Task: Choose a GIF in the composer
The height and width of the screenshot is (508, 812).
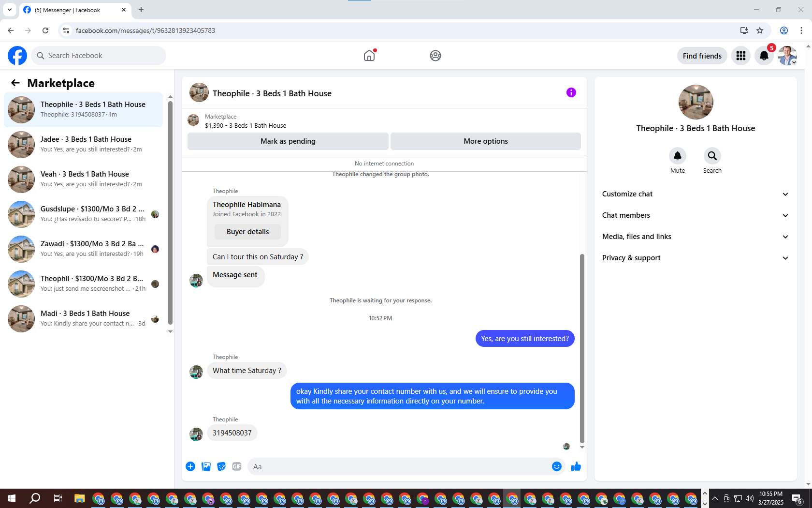Action: pos(237,466)
